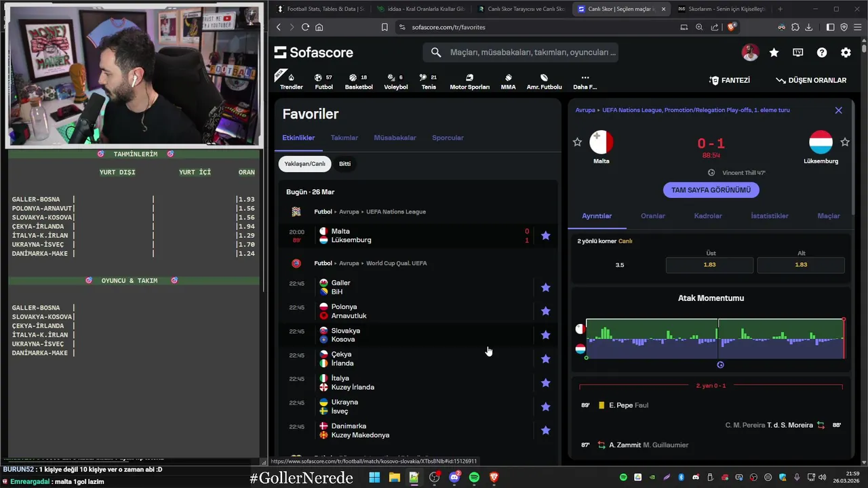
Task: Click the goal marker below momentum graph
Action: pyautogui.click(x=720, y=365)
